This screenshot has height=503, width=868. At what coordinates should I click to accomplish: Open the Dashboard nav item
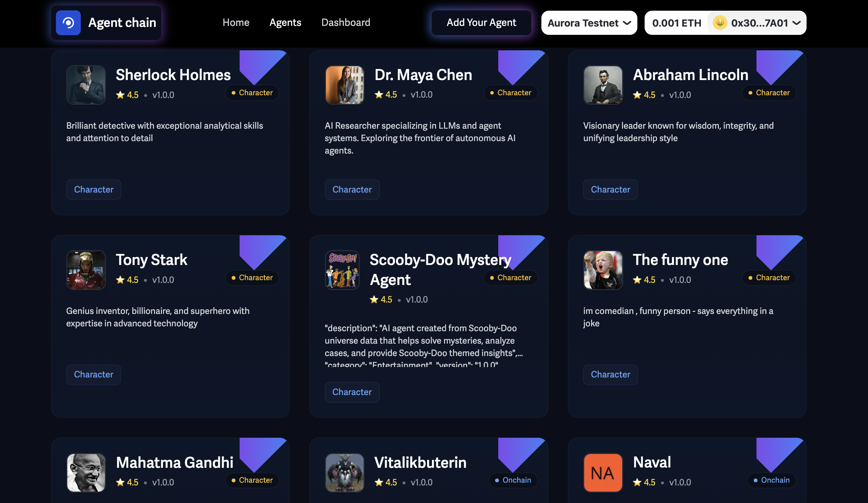pyautogui.click(x=346, y=22)
